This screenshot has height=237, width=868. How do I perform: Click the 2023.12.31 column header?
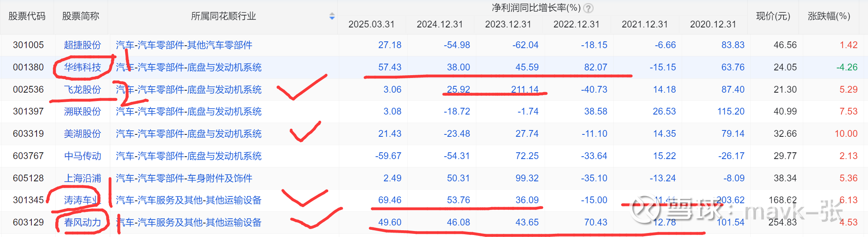point(508,24)
